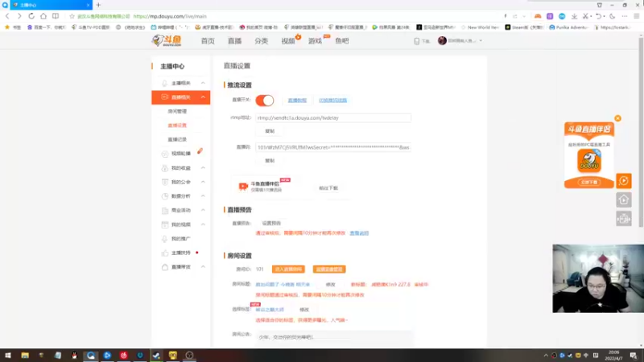The width and height of the screenshot is (644, 362).
Task: Open 游戏 in top navigation
Action: 315,41
